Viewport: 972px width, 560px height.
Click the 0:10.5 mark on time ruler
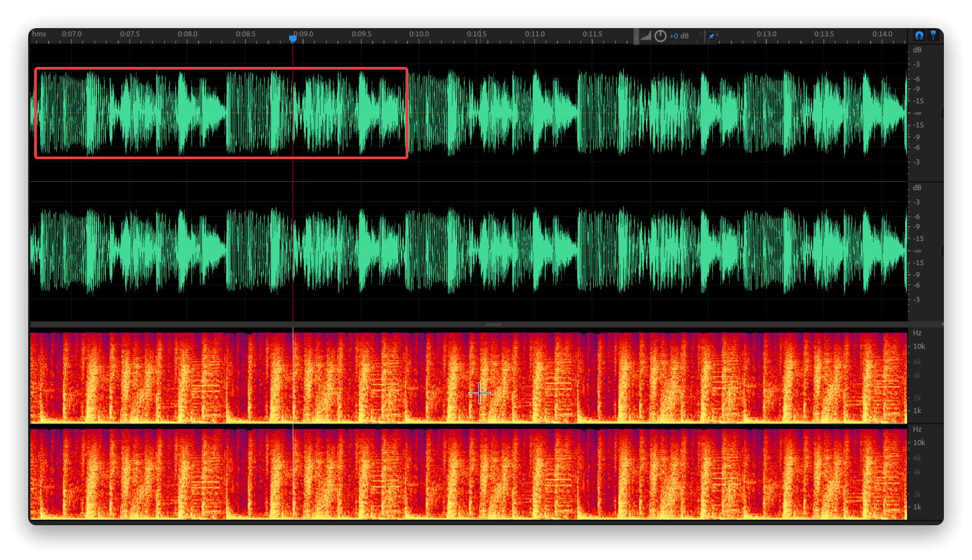click(x=477, y=33)
